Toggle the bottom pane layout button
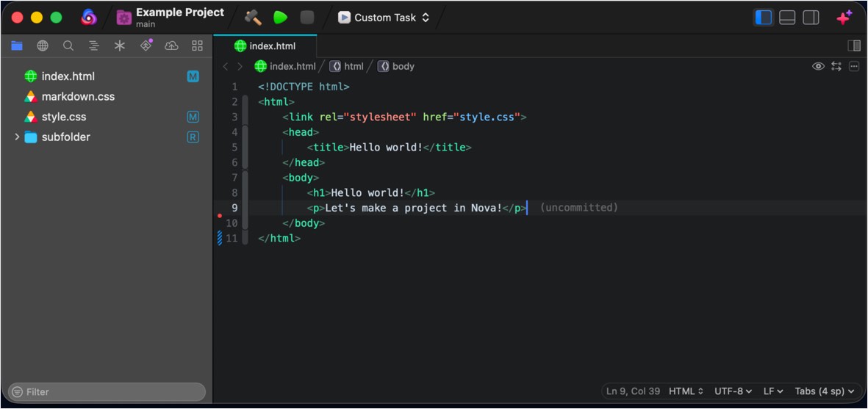 pyautogui.click(x=787, y=18)
